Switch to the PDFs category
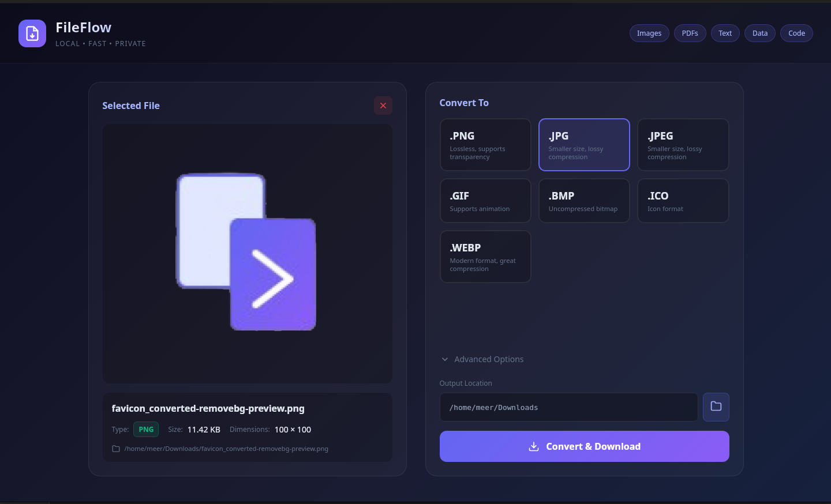 (x=690, y=33)
